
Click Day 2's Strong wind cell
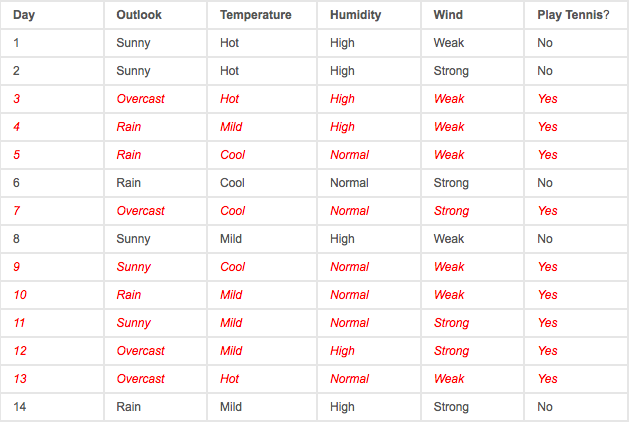coord(473,71)
